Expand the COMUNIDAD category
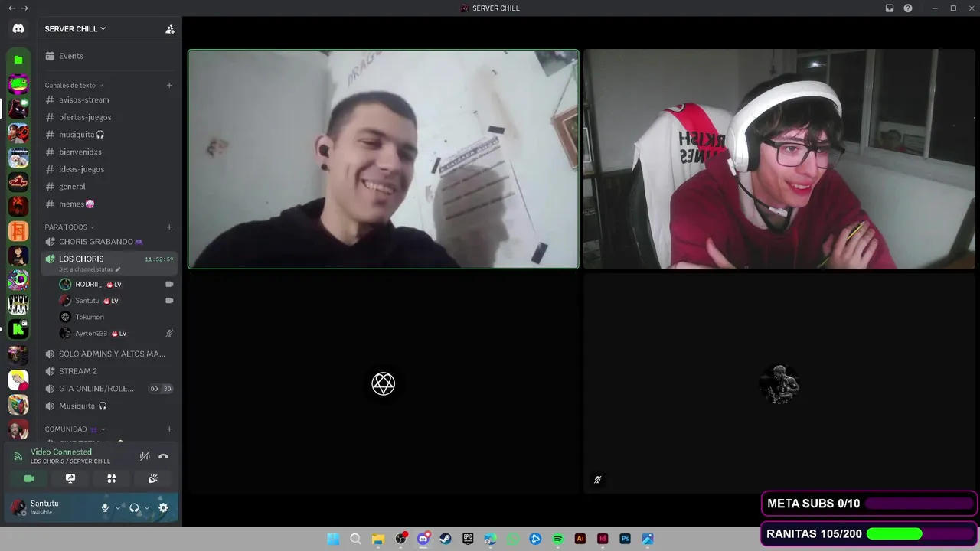 click(75, 429)
